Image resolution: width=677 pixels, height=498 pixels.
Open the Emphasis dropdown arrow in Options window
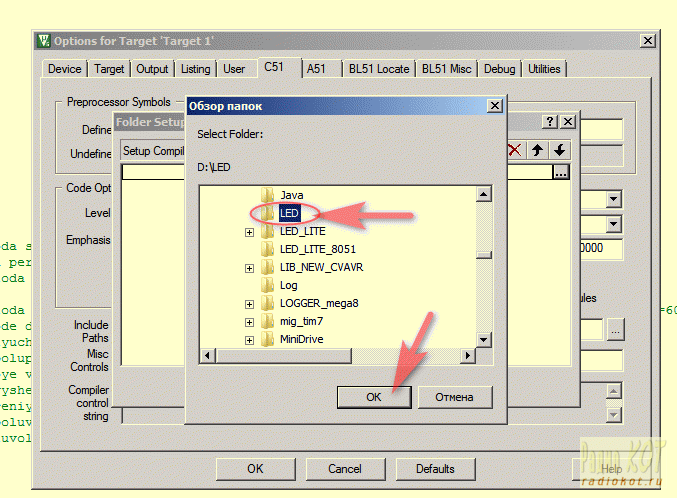(x=614, y=224)
